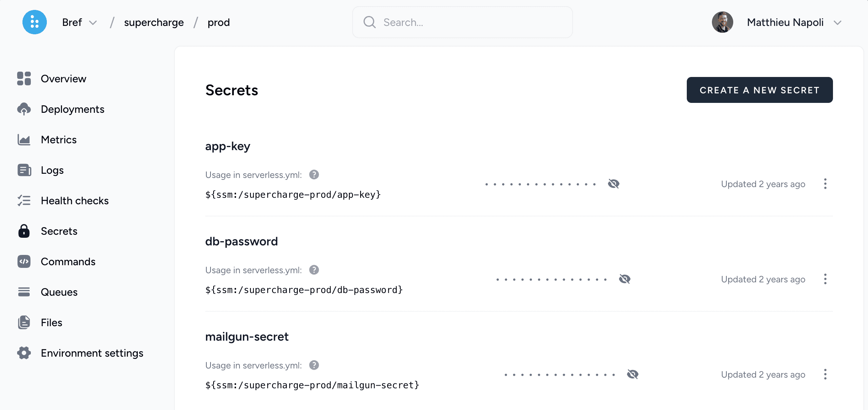This screenshot has height=410, width=868.
Task: Open the Logs icon in sidebar
Action: coord(24,170)
